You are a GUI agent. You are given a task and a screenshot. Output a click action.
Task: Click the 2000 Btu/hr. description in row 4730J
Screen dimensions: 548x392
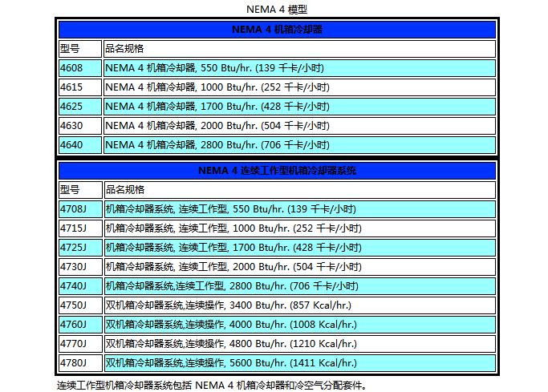click(300, 267)
